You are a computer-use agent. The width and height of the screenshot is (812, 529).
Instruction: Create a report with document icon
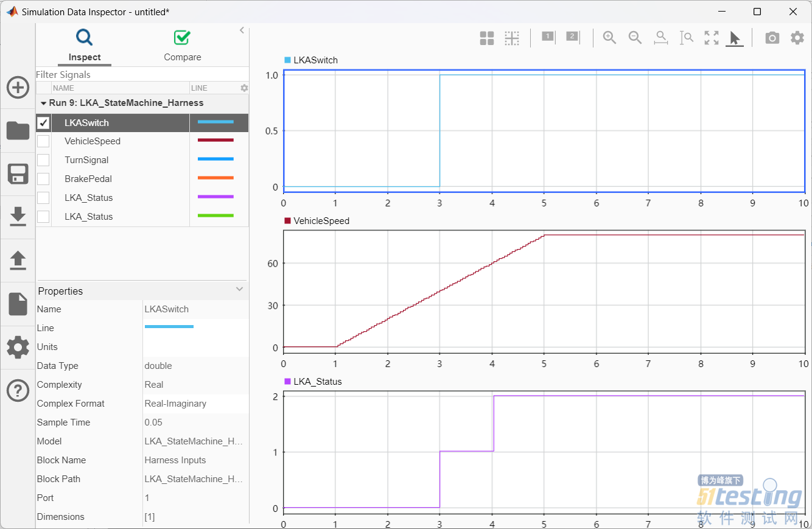pyautogui.click(x=18, y=304)
